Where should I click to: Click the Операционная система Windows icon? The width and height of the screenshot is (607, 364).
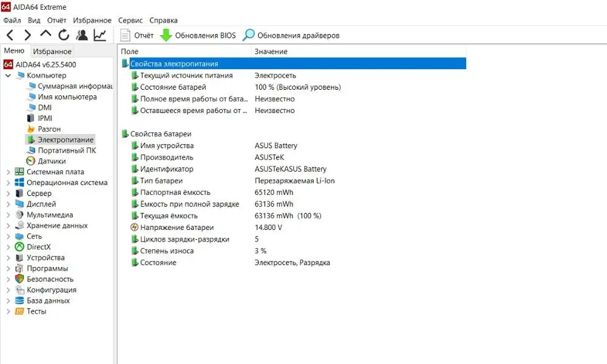pyautogui.click(x=19, y=182)
